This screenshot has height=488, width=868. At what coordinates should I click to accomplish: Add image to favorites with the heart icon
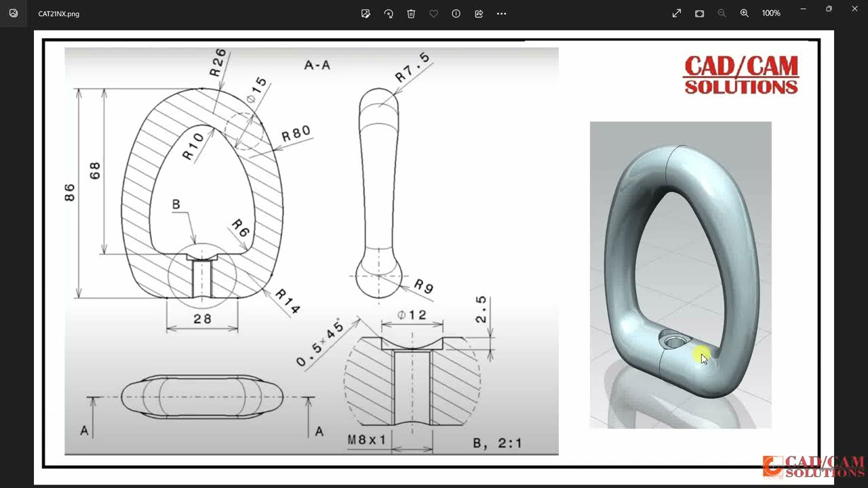[433, 13]
